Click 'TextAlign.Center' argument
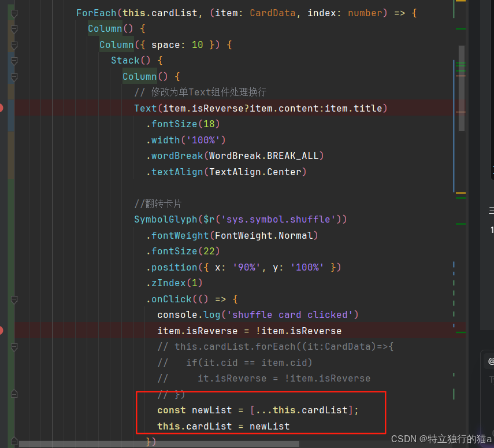Screen dimensions: 494x448 (x=255, y=172)
